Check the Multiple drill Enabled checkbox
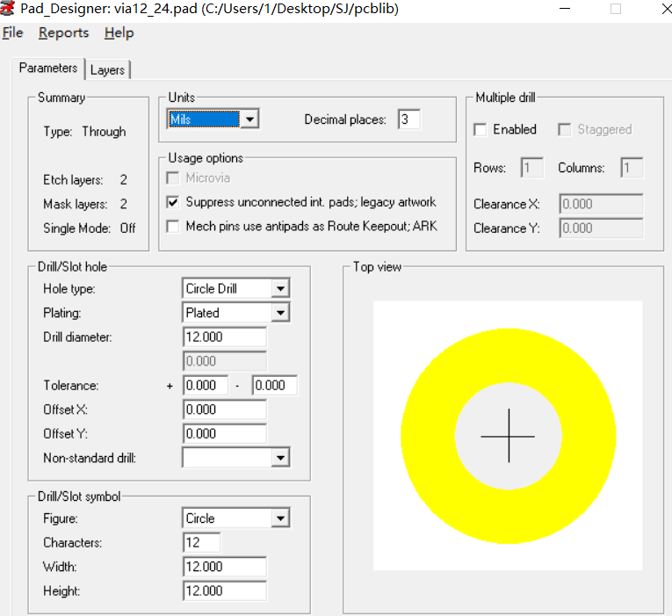This screenshot has height=616, width=672. coord(481,129)
